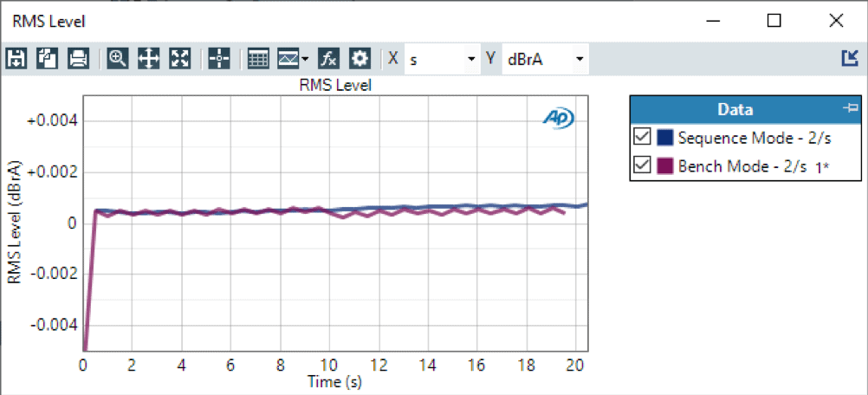
Task: Activate the pan arrows tool
Action: pos(148,59)
